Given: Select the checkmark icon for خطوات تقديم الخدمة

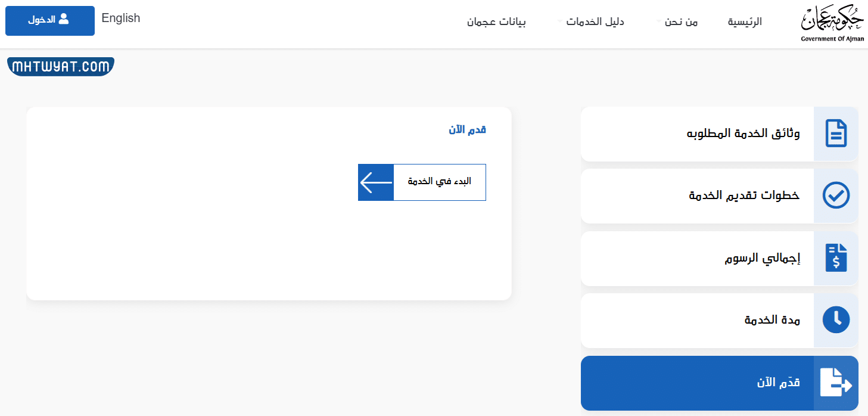Looking at the screenshot, I should click(x=836, y=195).
